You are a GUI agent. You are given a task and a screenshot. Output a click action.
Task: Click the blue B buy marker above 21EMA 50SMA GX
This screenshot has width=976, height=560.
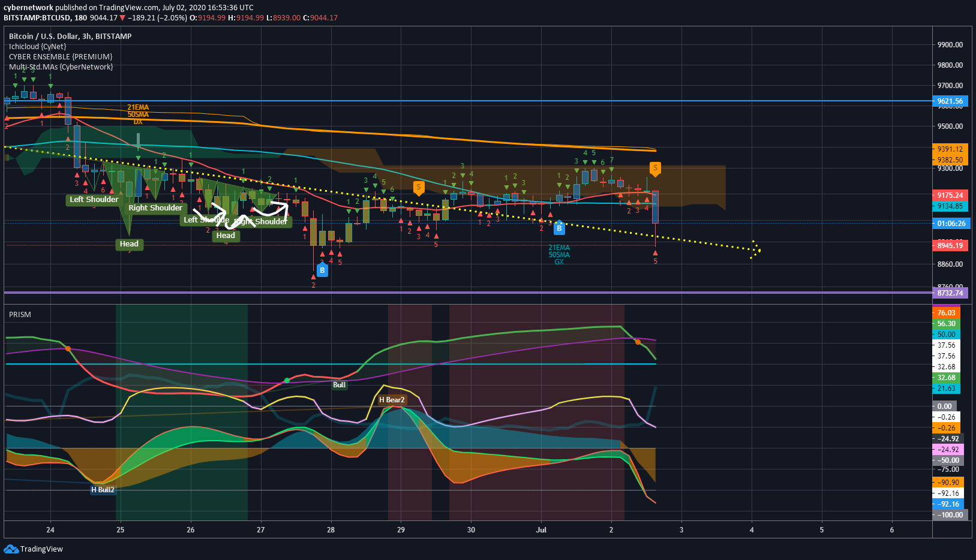pyautogui.click(x=559, y=228)
